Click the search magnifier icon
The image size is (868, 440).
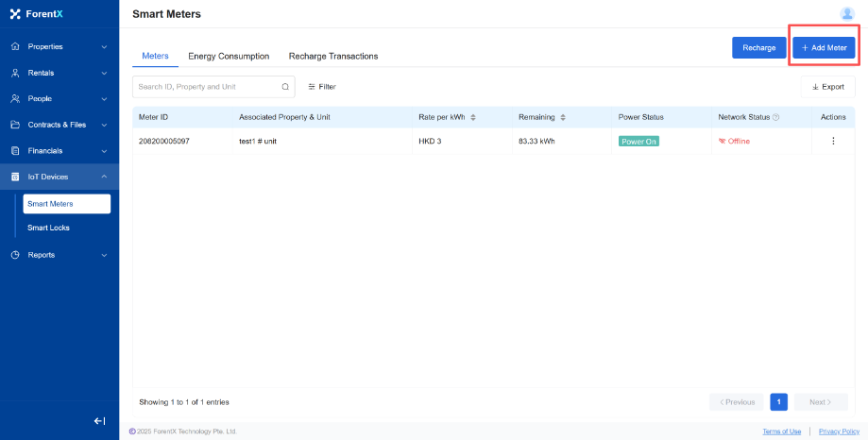(285, 87)
